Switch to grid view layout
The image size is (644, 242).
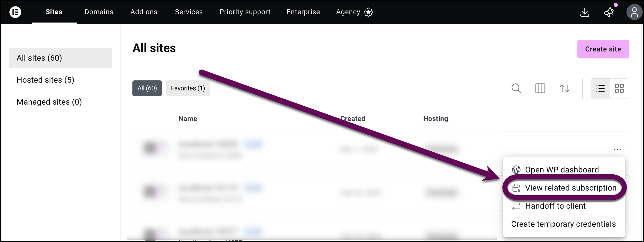pyautogui.click(x=620, y=88)
